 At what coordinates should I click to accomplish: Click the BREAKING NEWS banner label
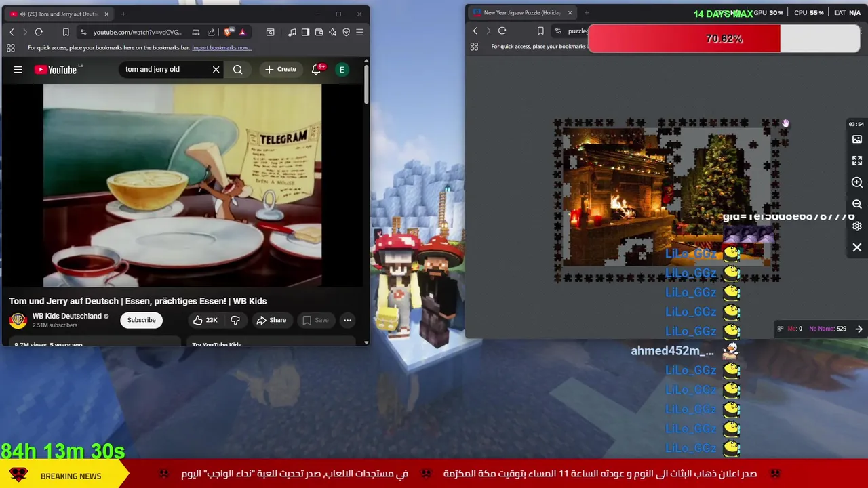pos(71,476)
